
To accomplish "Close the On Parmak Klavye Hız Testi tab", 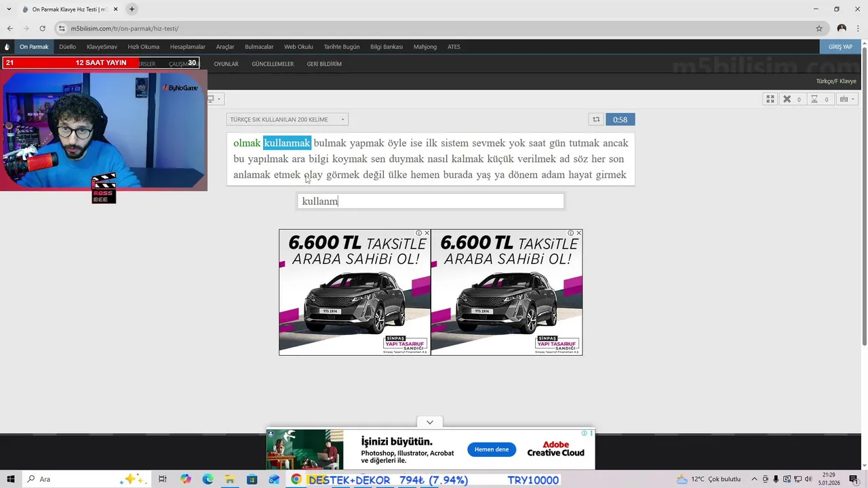I will point(116,9).
